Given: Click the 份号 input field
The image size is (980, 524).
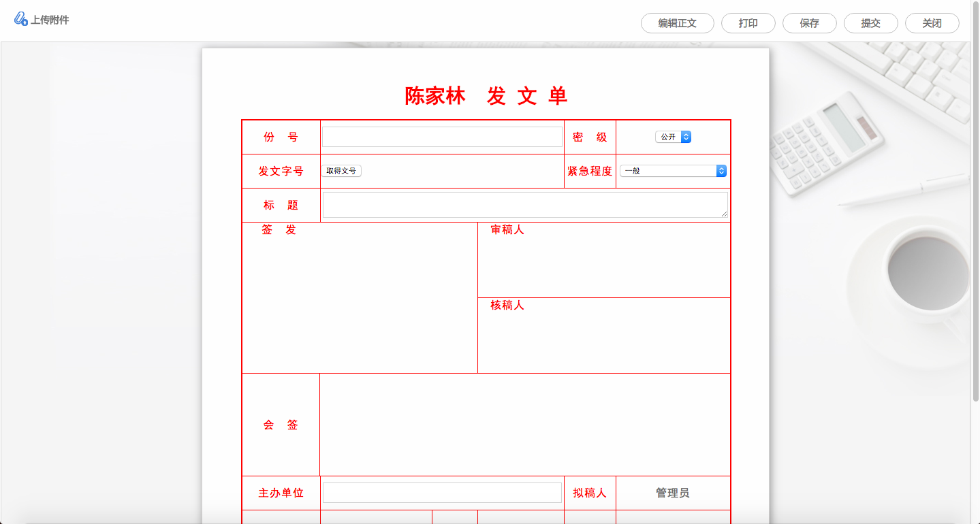Looking at the screenshot, I should [442, 136].
